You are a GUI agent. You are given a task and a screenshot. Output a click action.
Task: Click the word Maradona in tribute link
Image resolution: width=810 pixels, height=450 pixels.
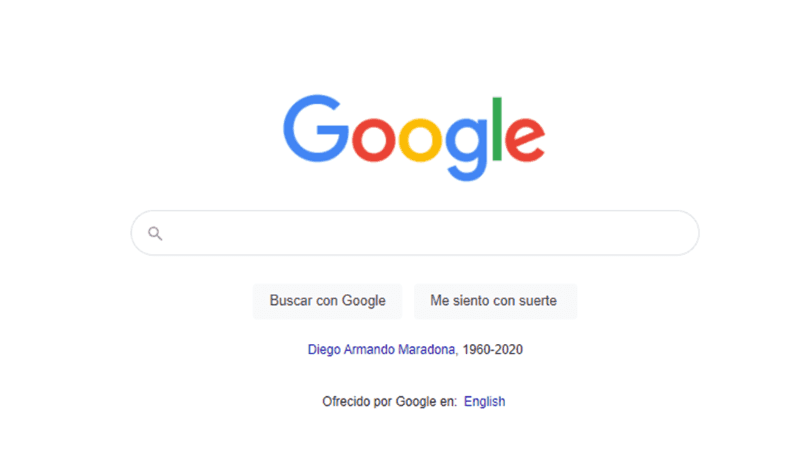coord(426,350)
